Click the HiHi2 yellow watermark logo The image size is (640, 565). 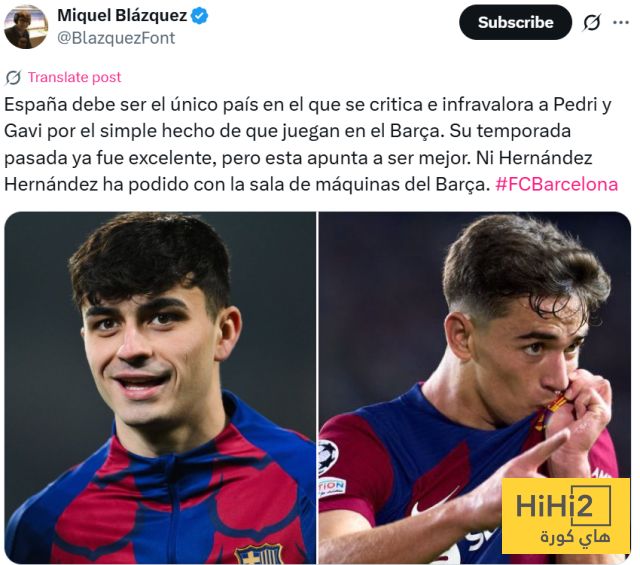click(566, 516)
